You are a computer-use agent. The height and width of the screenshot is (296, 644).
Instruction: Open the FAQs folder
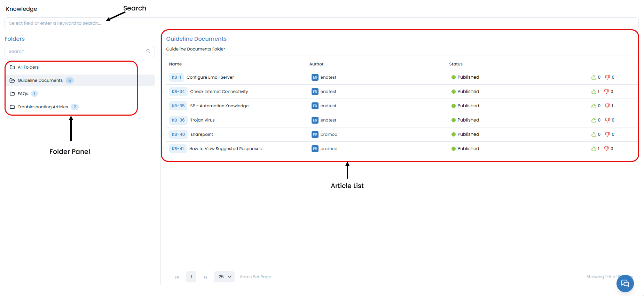[x=23, y=94]
